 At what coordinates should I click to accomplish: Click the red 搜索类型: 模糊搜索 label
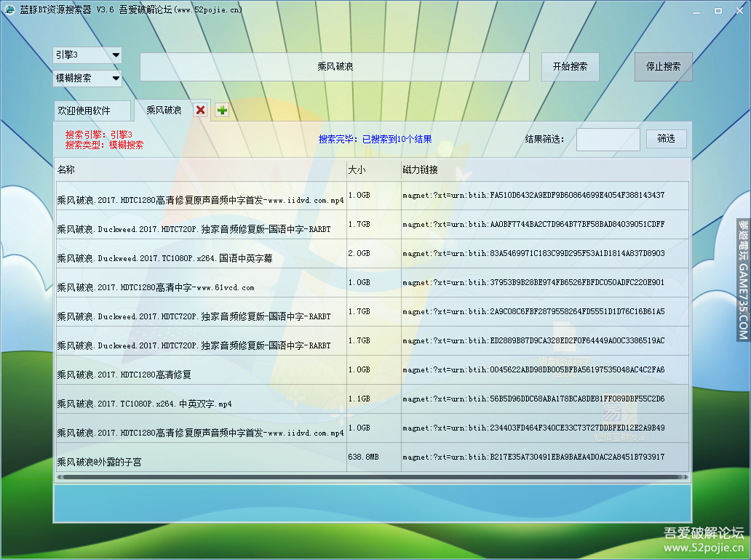[104, 145]
